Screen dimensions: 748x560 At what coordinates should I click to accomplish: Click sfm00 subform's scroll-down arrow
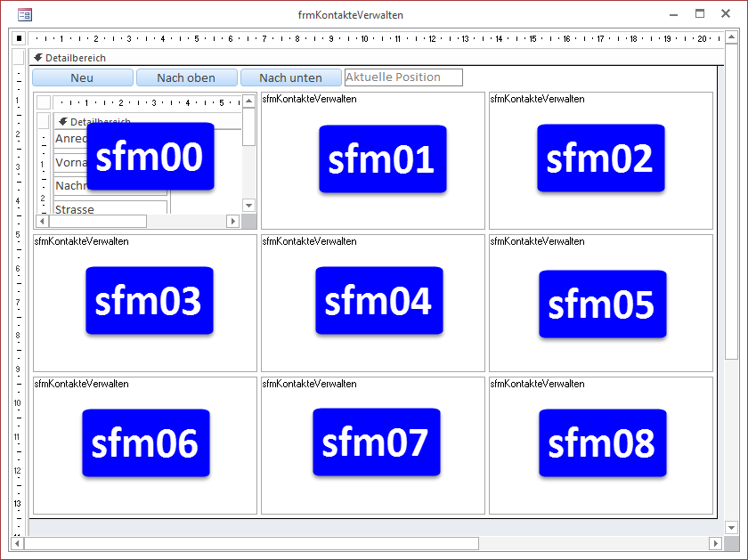tap(249, 205)
